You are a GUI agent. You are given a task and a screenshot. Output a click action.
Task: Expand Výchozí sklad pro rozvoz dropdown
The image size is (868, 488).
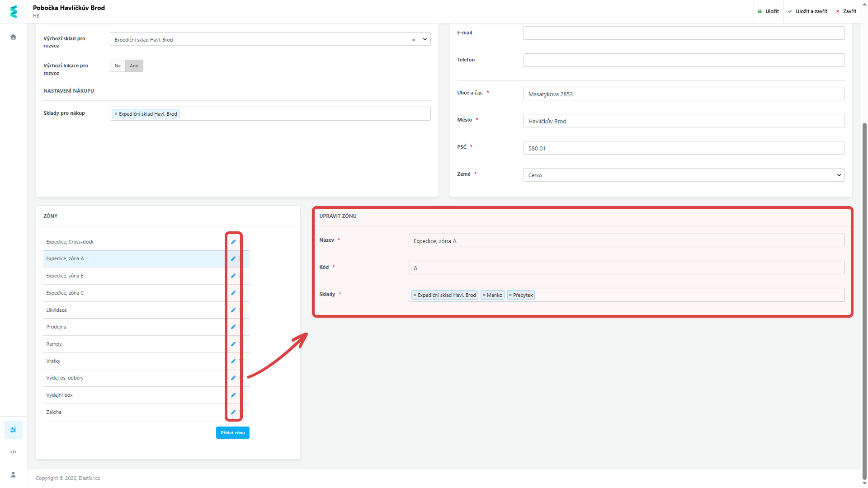coord(425,39)
